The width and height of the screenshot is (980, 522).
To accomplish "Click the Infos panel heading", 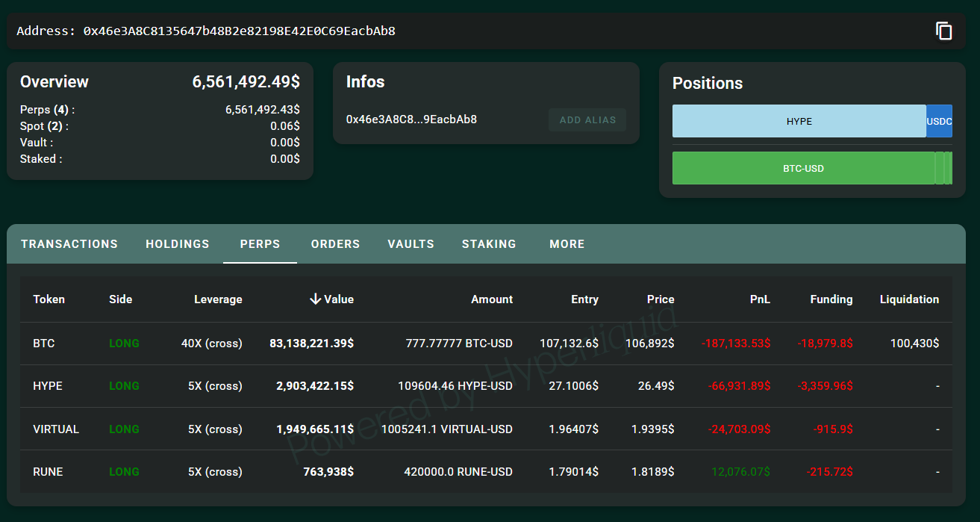I will point(365,82).
